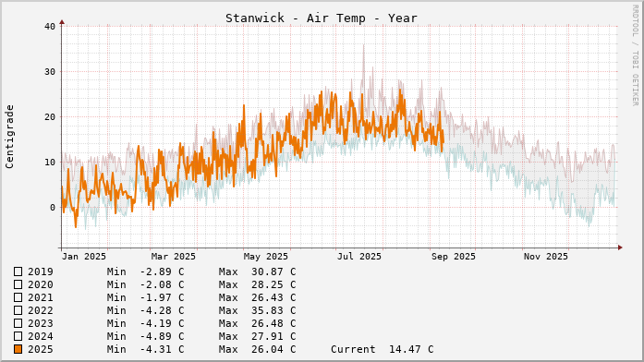
Task: Click the Nov 2025 axis label
Action: [546, 257]
